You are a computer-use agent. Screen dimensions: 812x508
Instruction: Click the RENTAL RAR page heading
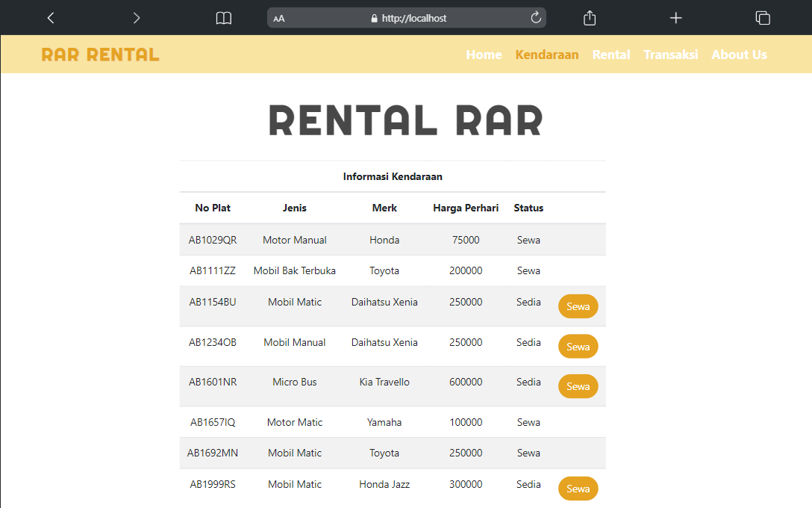pyautogui.click(x=405, y=121)
